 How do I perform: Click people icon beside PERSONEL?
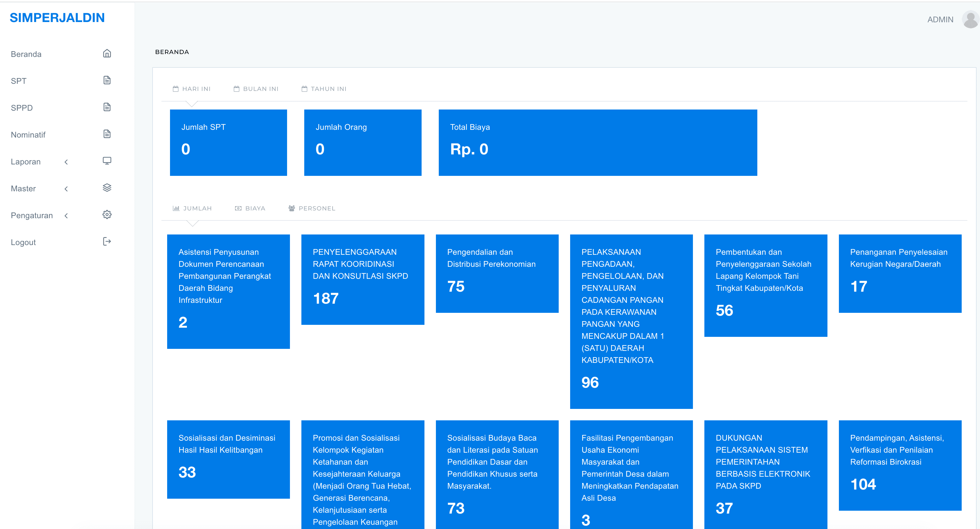pyautogui.click(x=291, y=208)
